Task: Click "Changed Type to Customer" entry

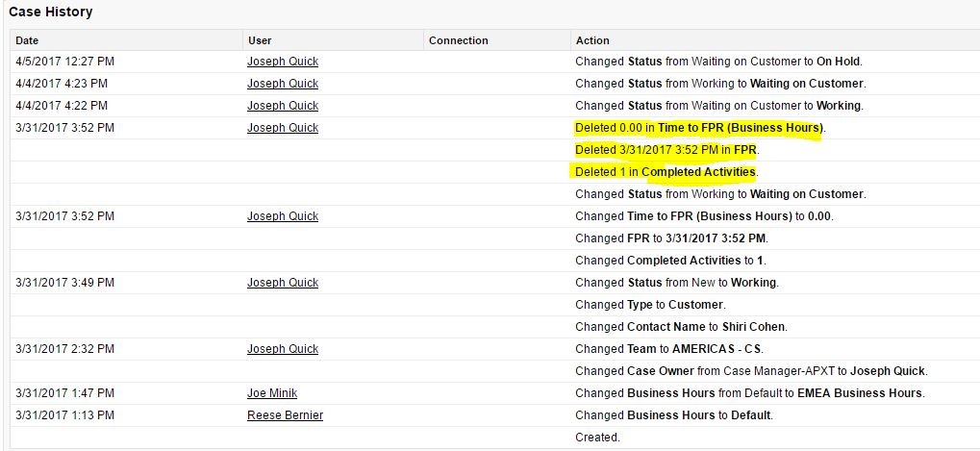Action: point(649,305)
